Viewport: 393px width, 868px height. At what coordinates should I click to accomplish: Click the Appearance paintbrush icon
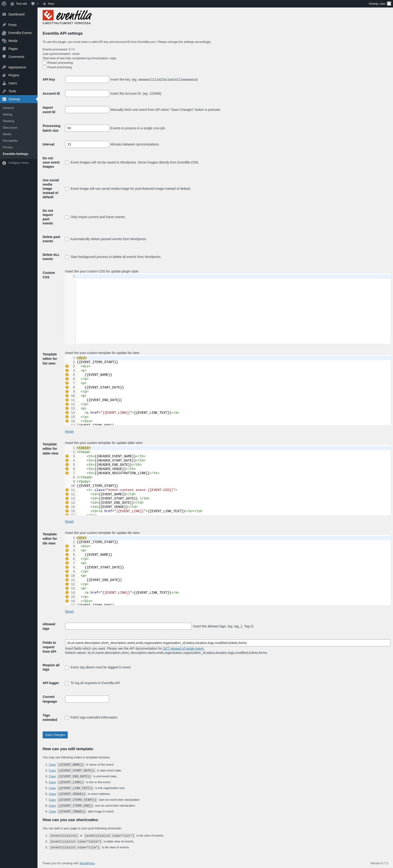4,67
